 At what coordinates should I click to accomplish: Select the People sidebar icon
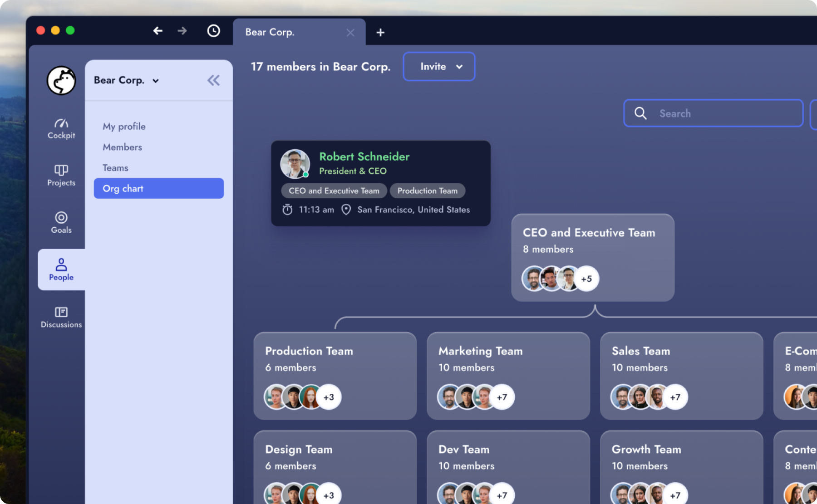point(61,269)
